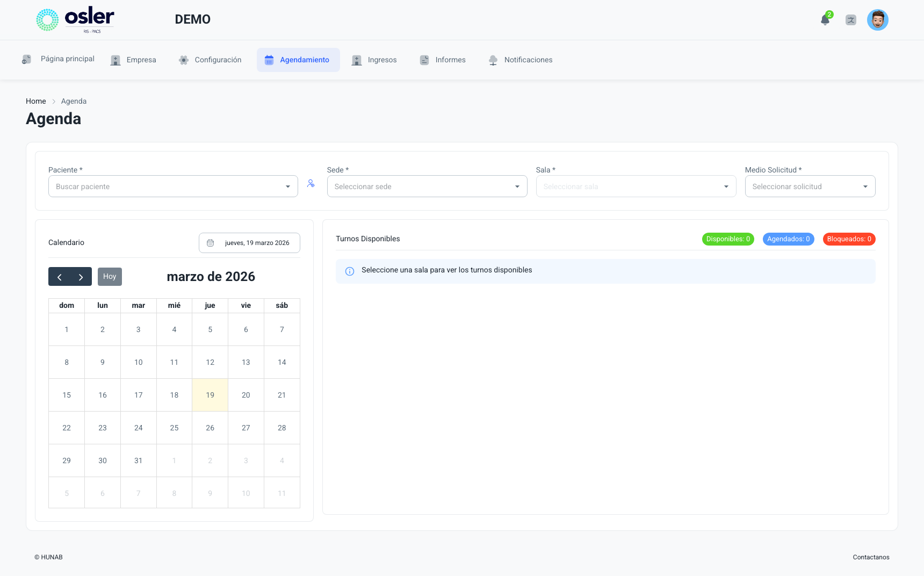The image size is (924, 576).
Task: Click the Agenda breadcrumb text
Action: tap(74, 101)
